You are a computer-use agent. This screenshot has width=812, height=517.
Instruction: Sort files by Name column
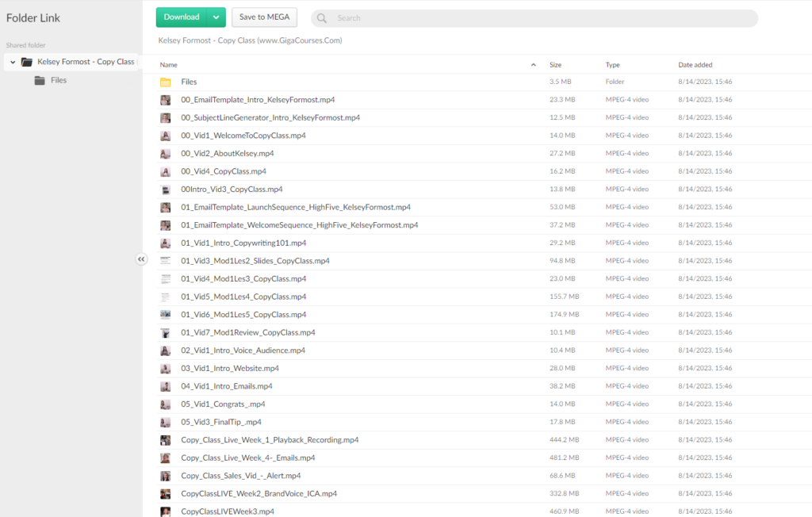point(169,65)
